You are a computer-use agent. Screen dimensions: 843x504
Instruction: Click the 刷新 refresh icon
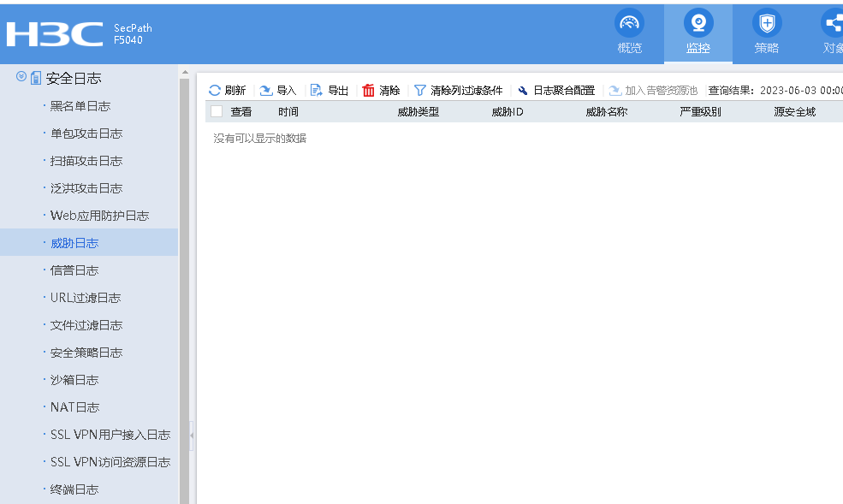(x=215, y=90)
